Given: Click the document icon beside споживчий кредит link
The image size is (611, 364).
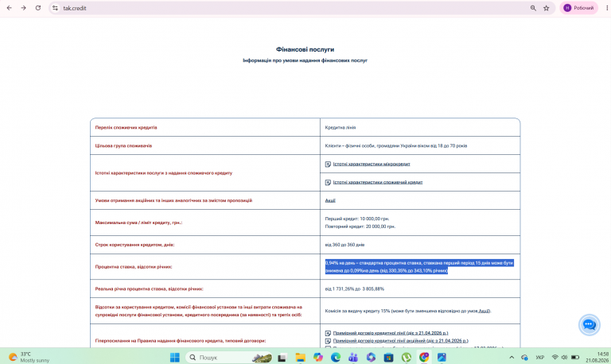Looking at the screenshot, I should pyautogui.click(x=328, y=183).
